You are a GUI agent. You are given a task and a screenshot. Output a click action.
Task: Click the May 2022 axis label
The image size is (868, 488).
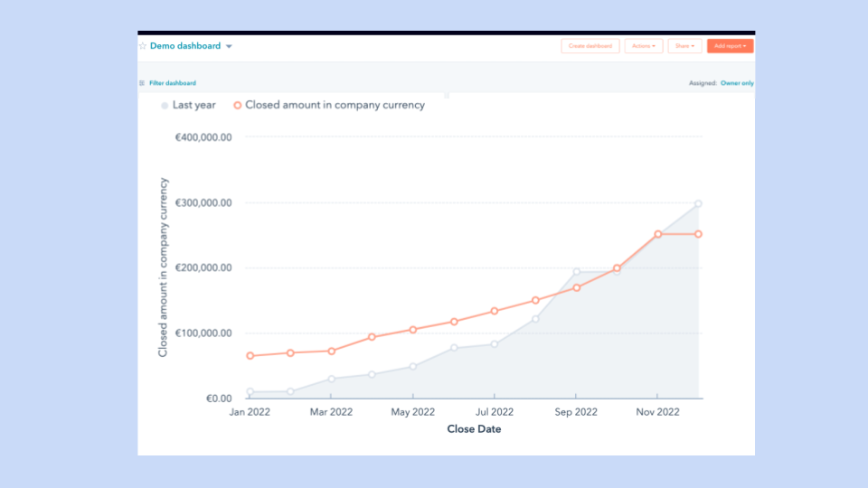click(x=413, y=412)
